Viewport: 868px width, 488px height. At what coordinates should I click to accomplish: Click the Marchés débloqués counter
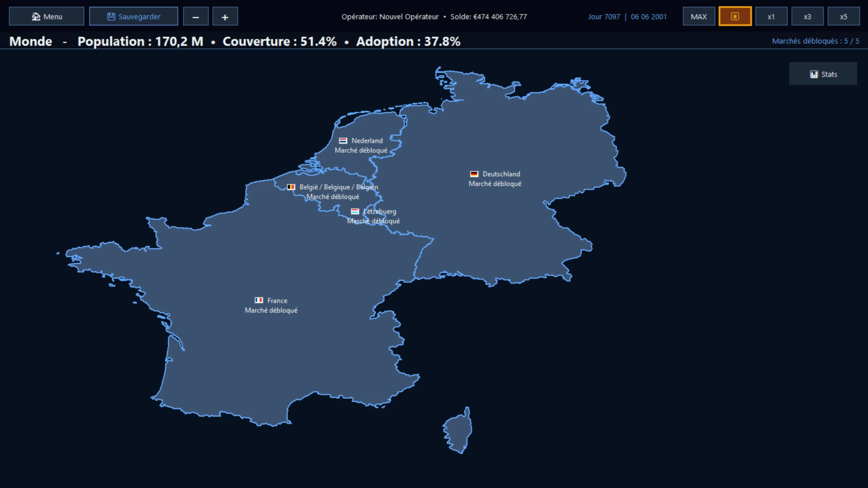816,41
